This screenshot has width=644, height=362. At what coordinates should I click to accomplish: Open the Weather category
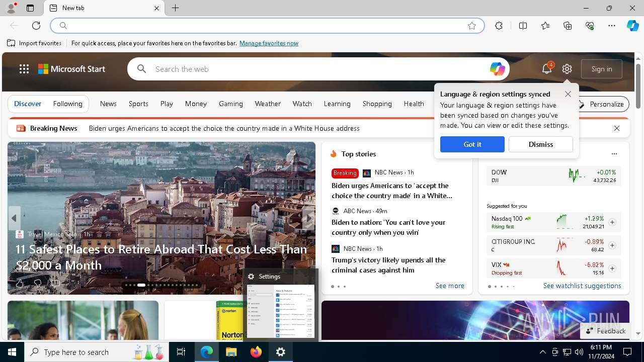coord(268,104)
